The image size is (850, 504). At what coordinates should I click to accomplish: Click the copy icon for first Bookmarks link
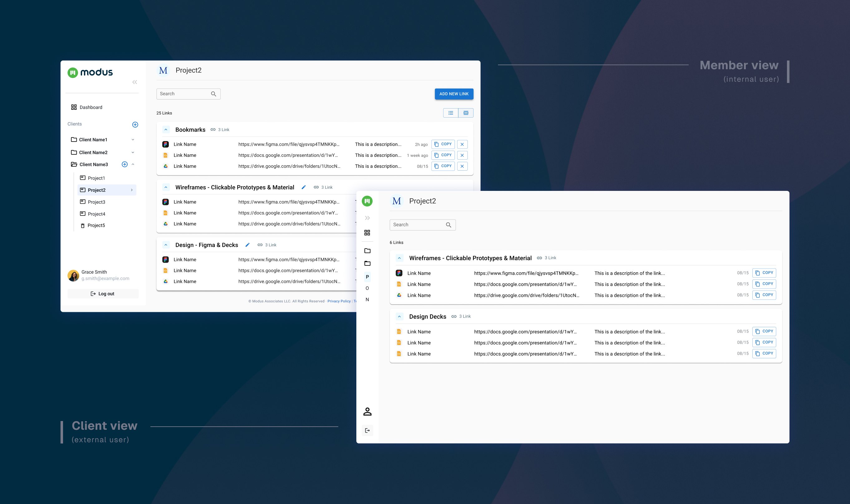point(443,144)
